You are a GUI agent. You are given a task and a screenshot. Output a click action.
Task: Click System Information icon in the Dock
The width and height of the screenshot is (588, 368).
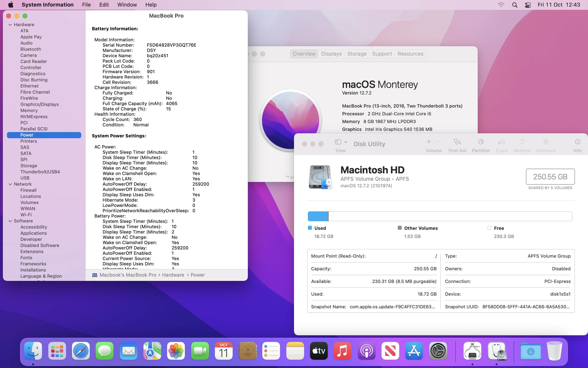pos(472,351)
